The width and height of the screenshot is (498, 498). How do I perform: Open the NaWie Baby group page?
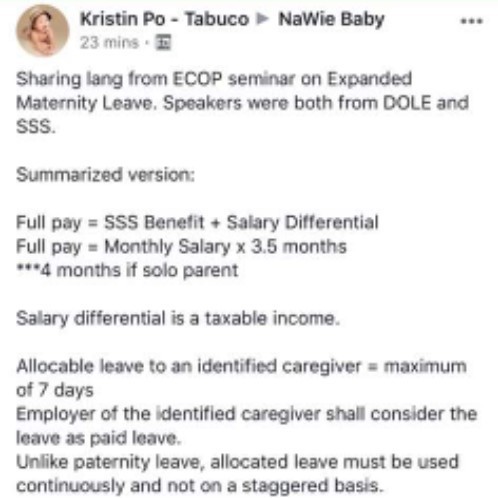(x=331, y=19)
